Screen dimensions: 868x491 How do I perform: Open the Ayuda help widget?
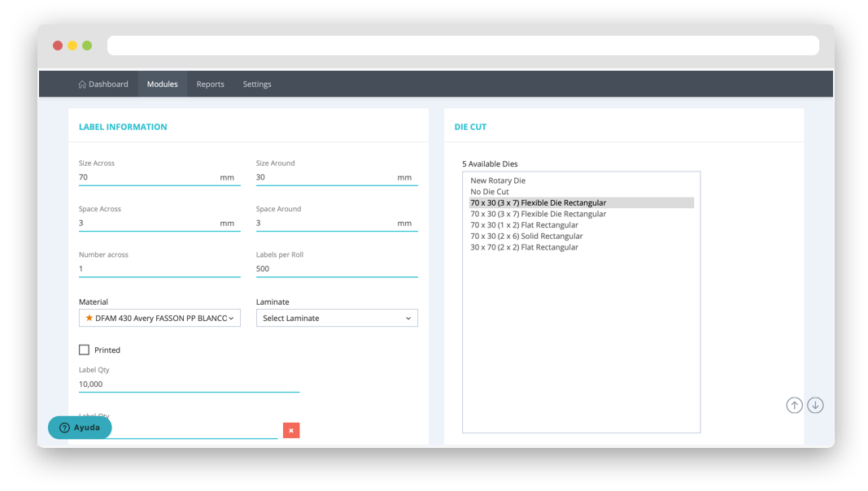[80, 428]
